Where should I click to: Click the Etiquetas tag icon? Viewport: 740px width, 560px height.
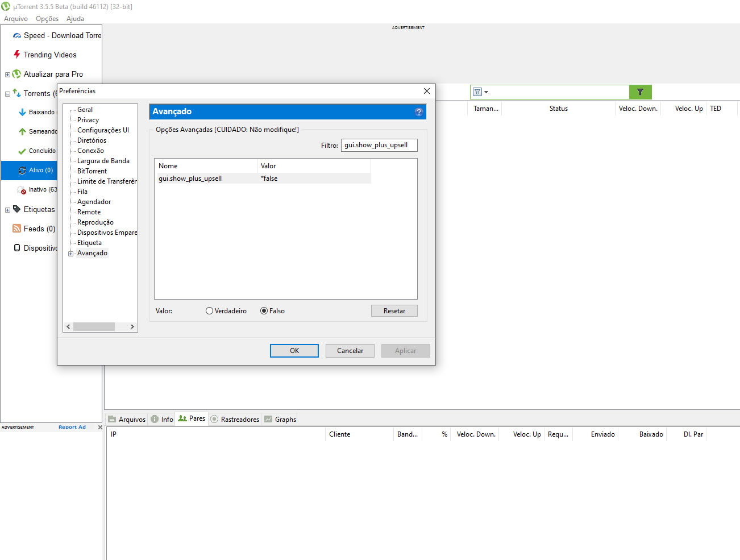tap(17, 209)
